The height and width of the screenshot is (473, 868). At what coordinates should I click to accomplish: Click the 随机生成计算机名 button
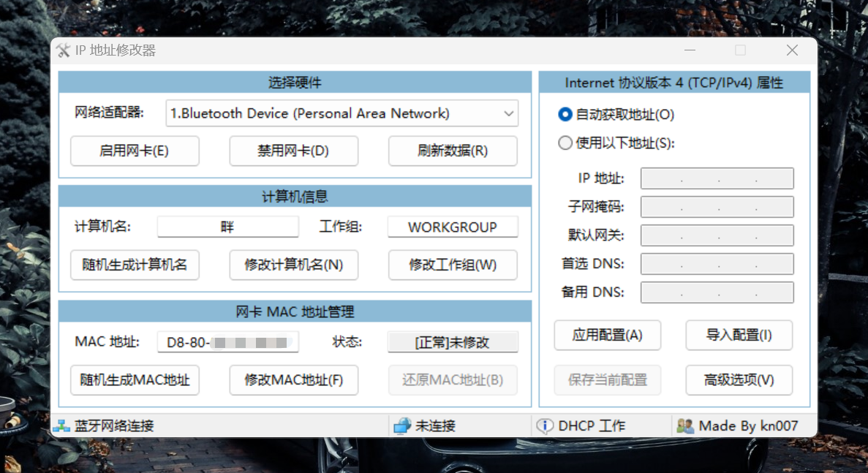pos(135,265)
